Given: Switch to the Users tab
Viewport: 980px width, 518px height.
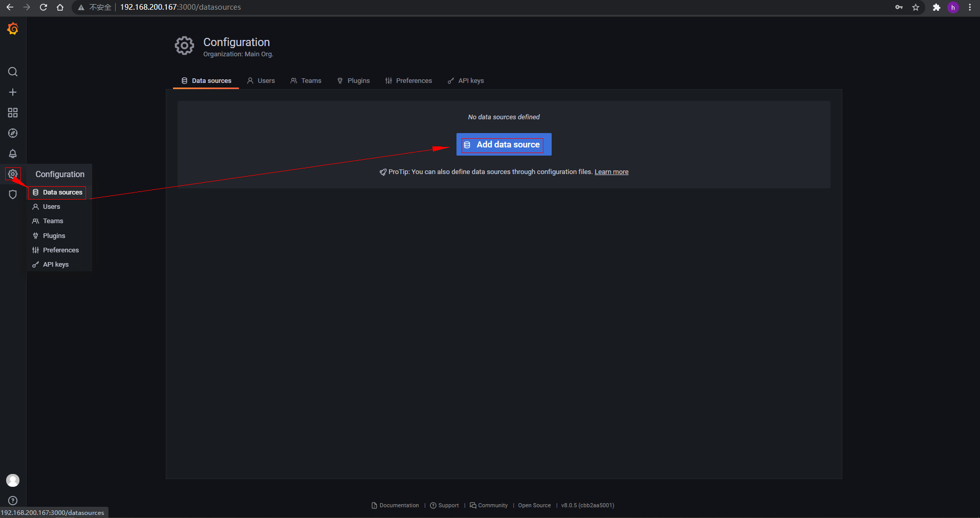Looking at the screenshot, I should pos(261,81).
